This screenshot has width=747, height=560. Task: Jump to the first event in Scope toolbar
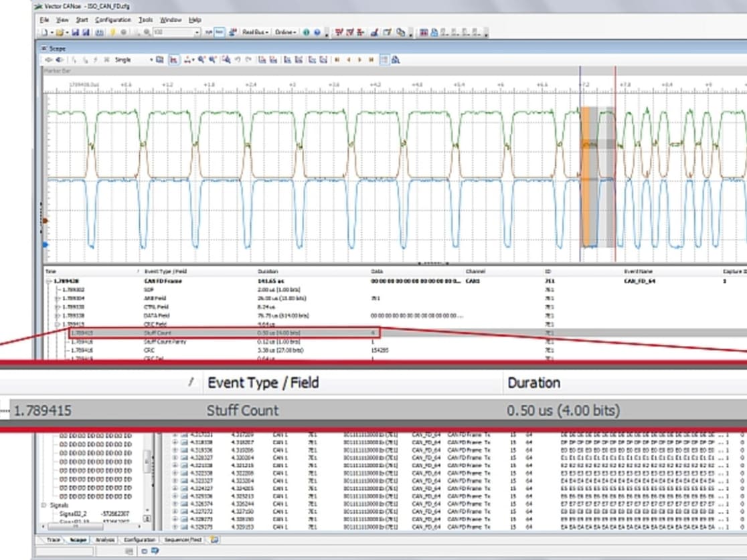[x=337, y=60]
